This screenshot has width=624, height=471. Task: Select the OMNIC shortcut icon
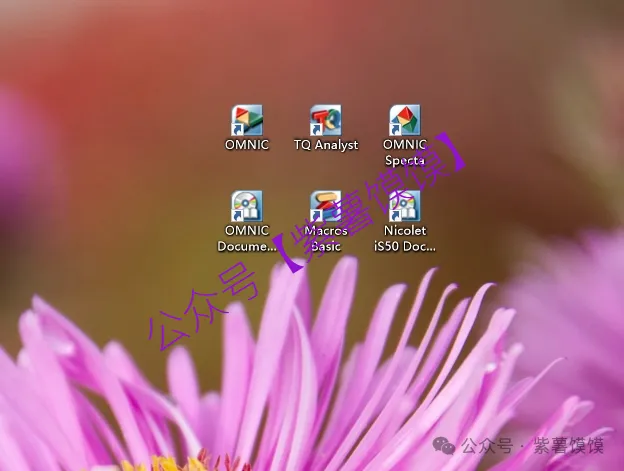pyautogui.click(x=247, y=120)
